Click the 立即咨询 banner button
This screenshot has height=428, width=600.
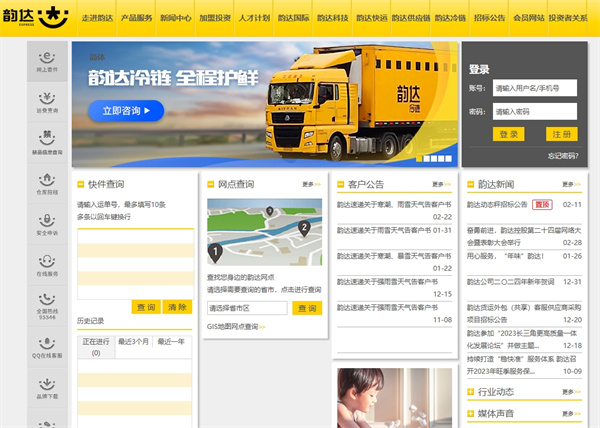click(x=126, y=111)
